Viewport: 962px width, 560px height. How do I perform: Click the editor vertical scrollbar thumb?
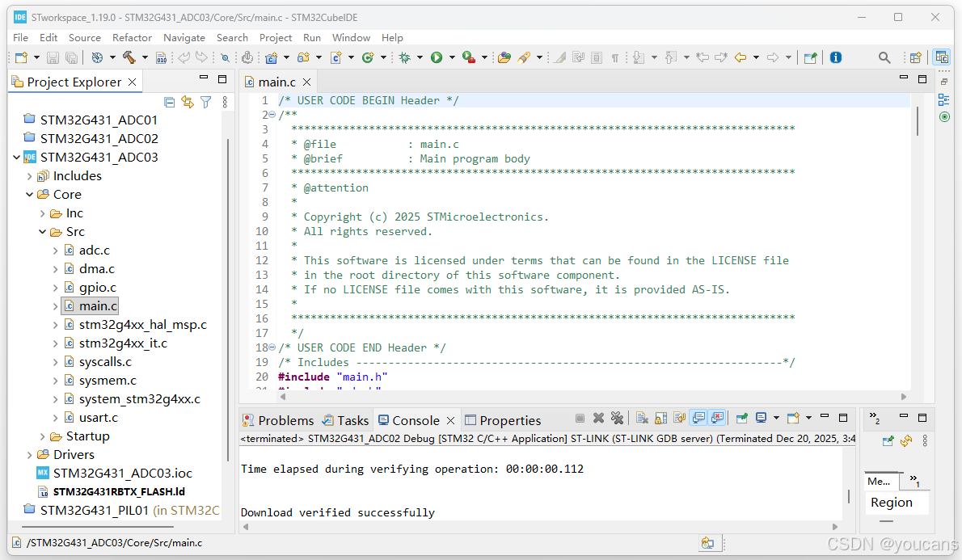pos(918,121)
